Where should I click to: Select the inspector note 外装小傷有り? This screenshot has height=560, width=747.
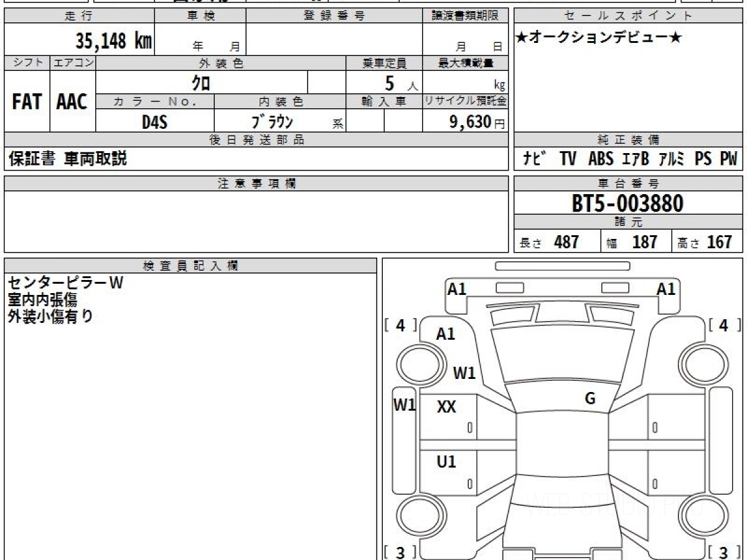[x=50, y=316]
